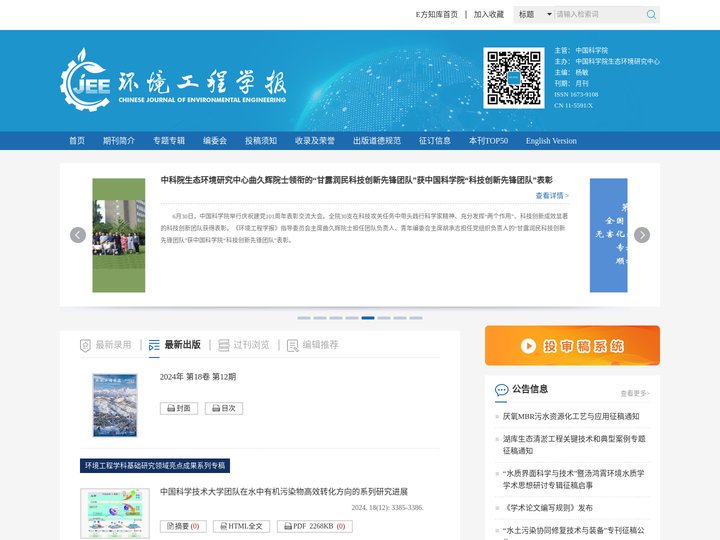Click the 公告信息 chat bubble icon
720x540 pixels.
tap(501, 390)
